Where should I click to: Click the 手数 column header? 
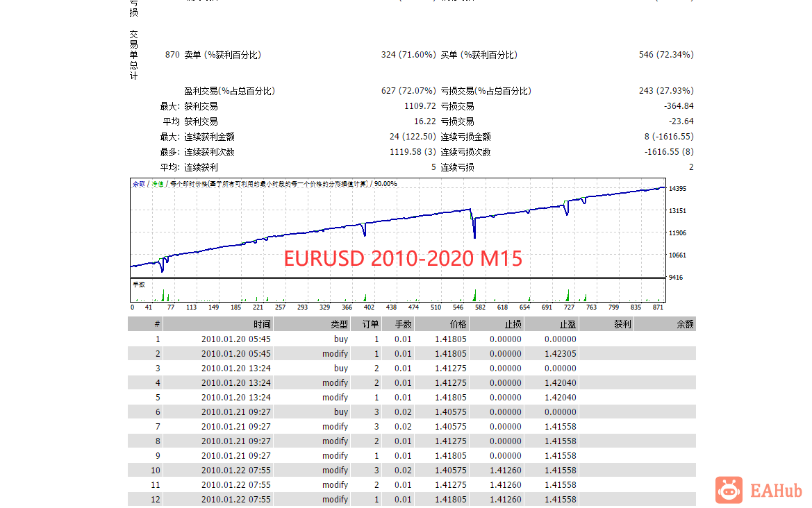[398, 324]
